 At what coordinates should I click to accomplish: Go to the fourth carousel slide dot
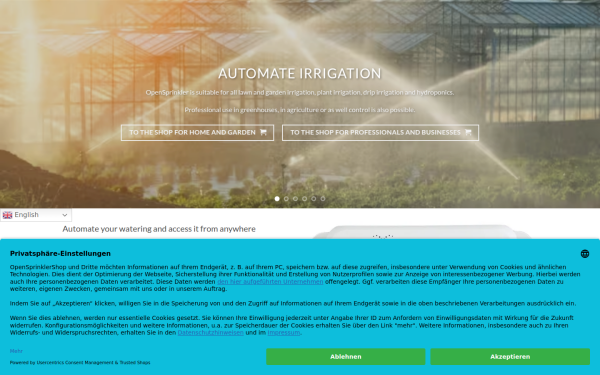(305, 199)
